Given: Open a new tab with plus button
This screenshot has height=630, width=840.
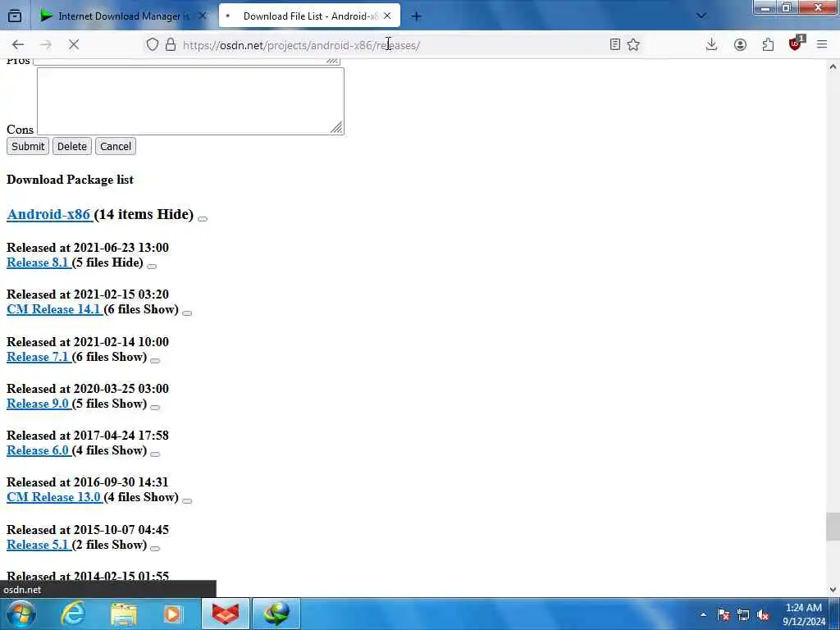Looking at the screenshot, I should (x=416, y=16).
